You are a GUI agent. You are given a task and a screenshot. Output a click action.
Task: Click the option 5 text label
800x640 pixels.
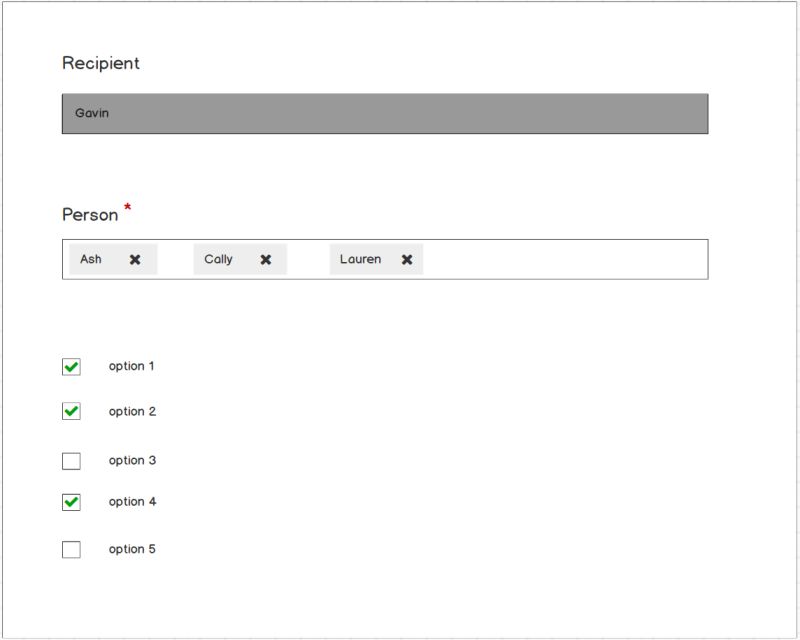[x=131, y=548]
